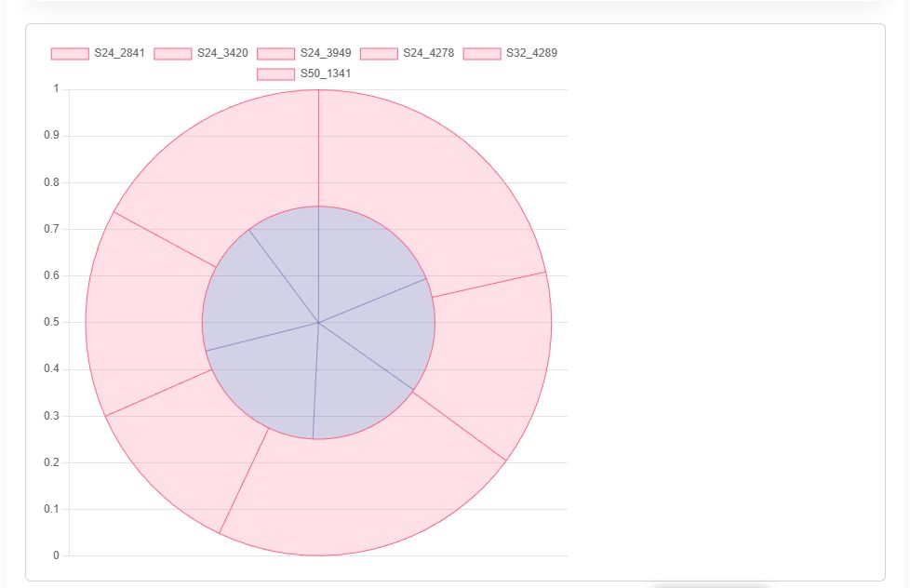Image resolution: width=910 pixels, height=588 pixels.
Task: Click the y-axis label 0.5
Action: click(52, 322)
